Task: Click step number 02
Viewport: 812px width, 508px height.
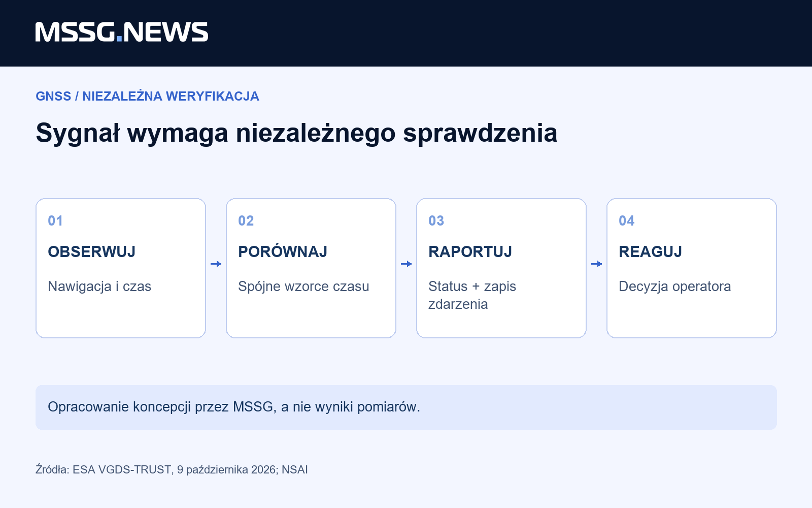Action: click(246, 221)
